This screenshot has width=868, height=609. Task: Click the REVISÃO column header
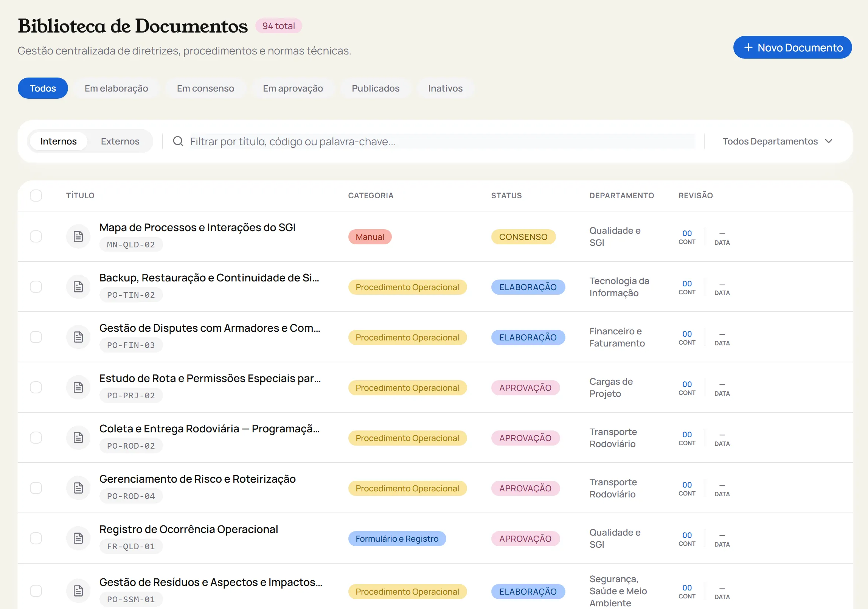695,196
